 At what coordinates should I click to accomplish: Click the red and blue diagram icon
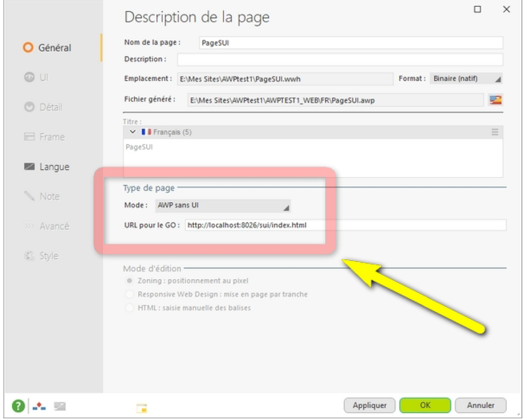[x=39, y=406]
